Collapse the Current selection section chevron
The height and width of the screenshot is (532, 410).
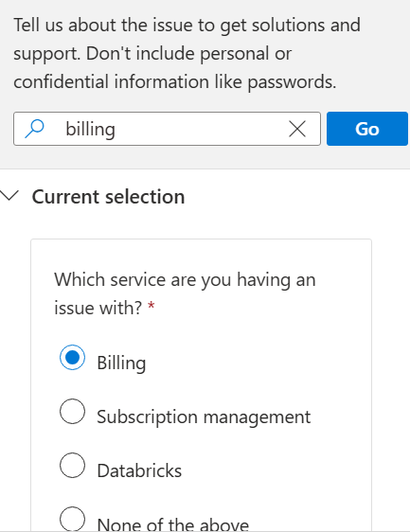coord(9,196)
